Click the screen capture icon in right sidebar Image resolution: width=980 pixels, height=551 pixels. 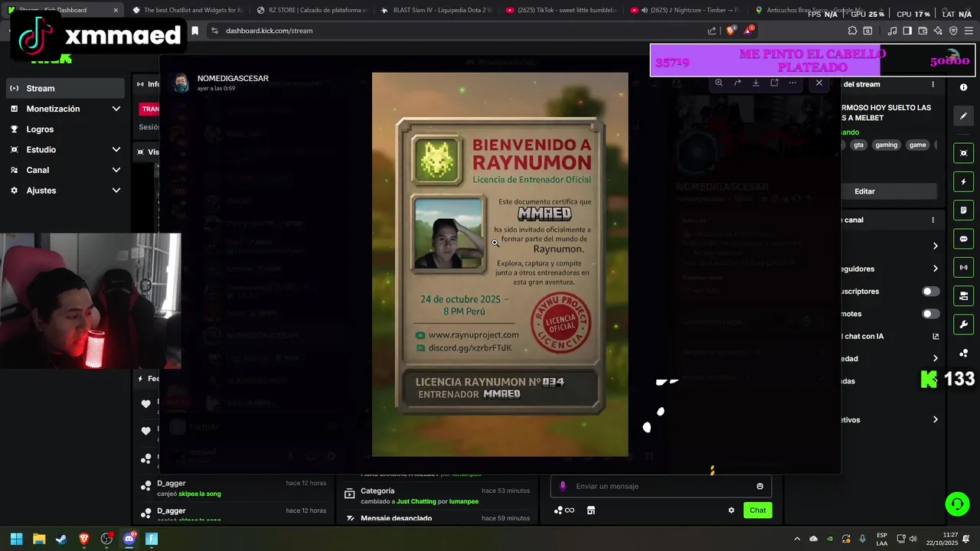pyautogui.click(x=963, y=153)
